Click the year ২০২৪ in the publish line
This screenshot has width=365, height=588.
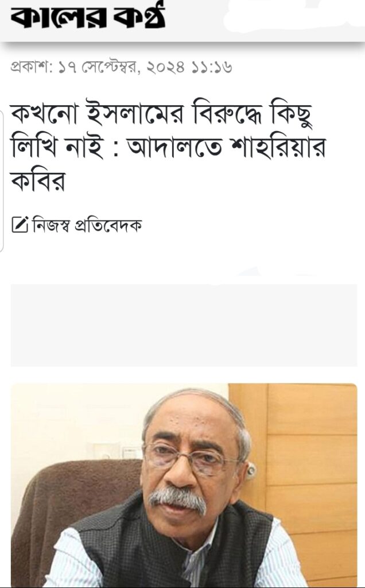pyautogui.click(x=166, y=68)
